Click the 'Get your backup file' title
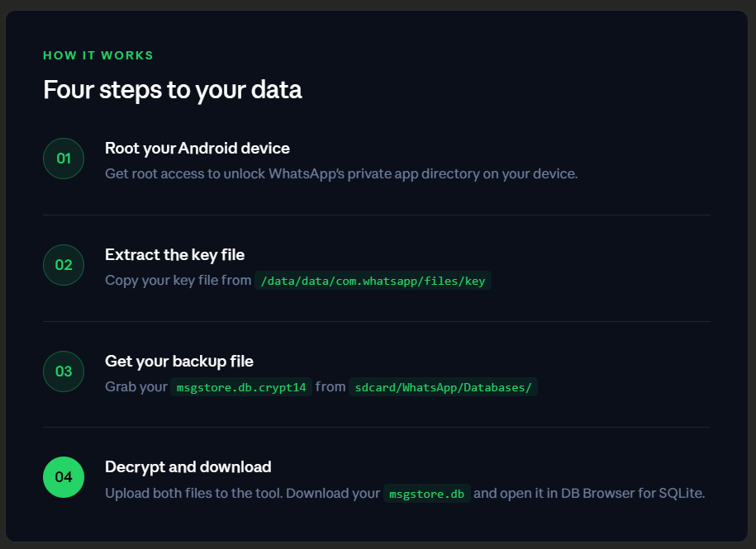The image size is (756, 549). point(178,362)
